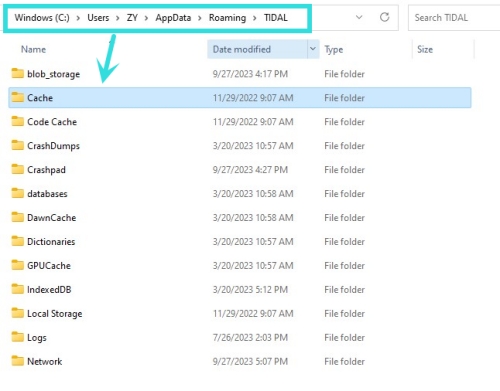Screen dimensions: 500x391
Task: Click the GPUCache folder icon
Action: [18, 265]
